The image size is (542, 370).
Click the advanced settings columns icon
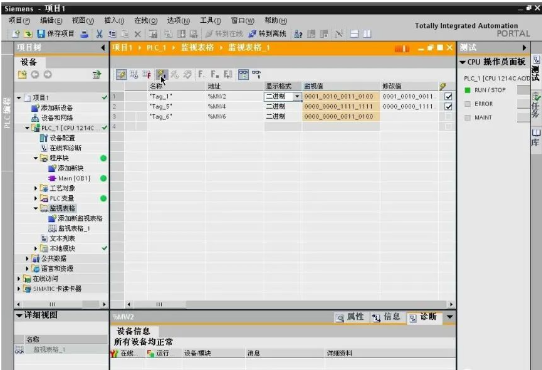(x=134, y=74)
